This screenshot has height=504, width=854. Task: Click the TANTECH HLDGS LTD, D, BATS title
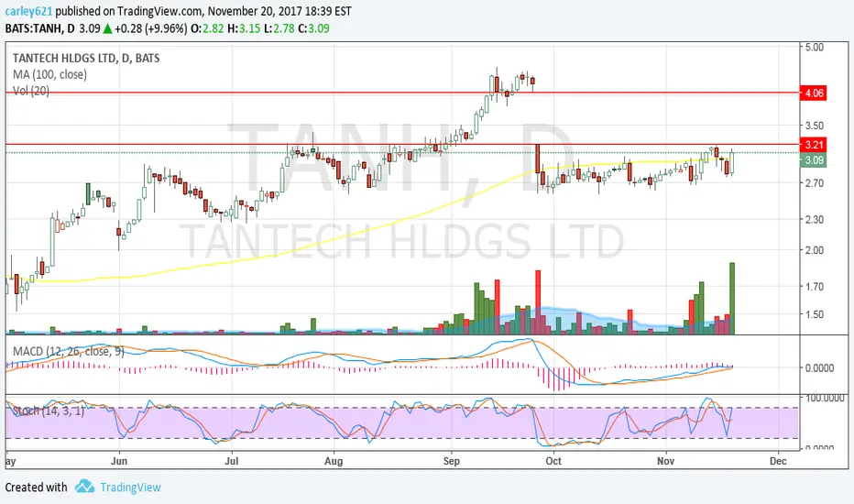coord(86,59)
